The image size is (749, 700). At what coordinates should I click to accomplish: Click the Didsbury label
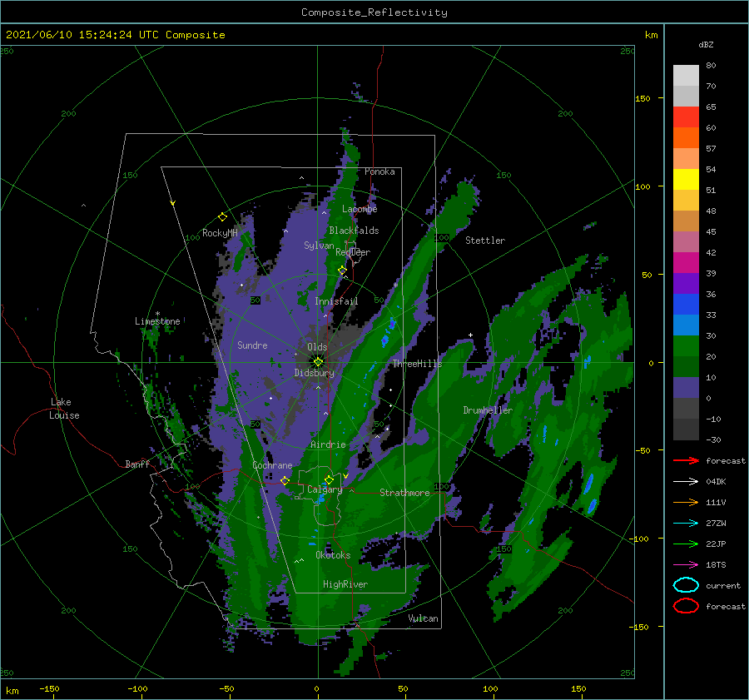pos(314,373)
